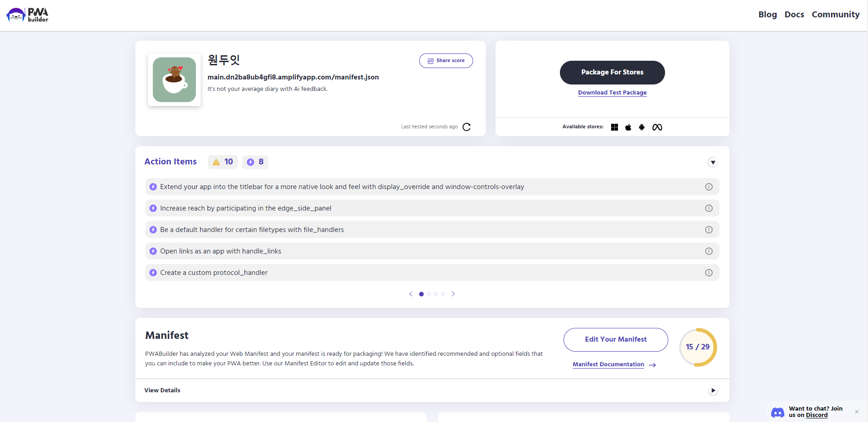The image size is (868, 422).
Task: Open info icon for file_handlers item
Action: pos(708,230)
